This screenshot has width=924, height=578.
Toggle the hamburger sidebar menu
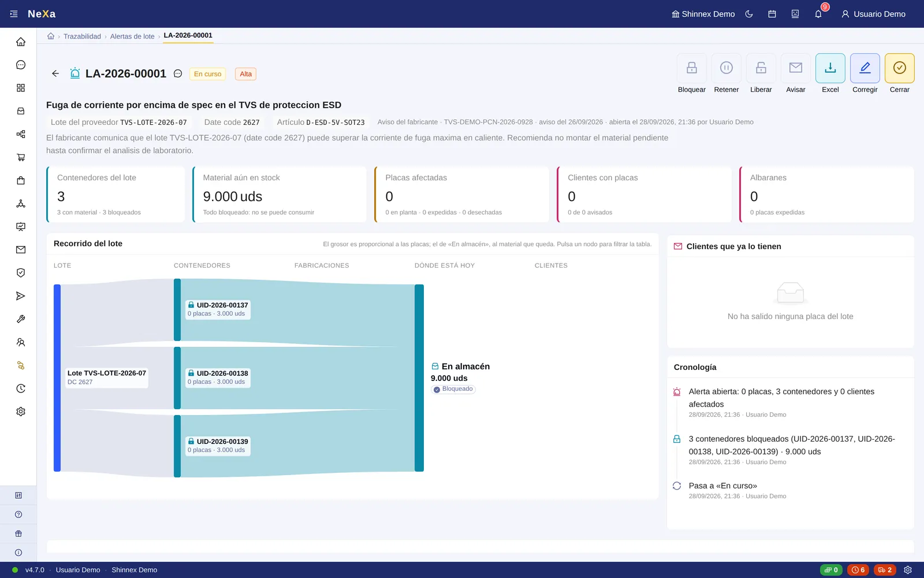pyautogui.click(x=14, y=14)
